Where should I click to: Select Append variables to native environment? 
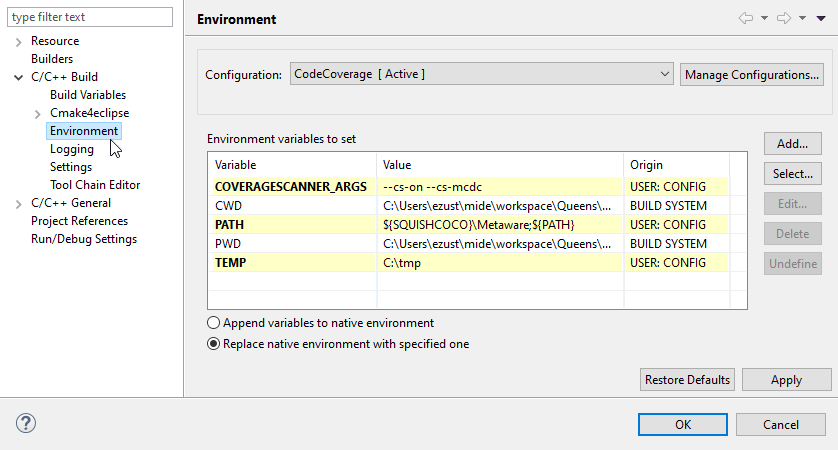pyautogui.click(x=214, y=323)
